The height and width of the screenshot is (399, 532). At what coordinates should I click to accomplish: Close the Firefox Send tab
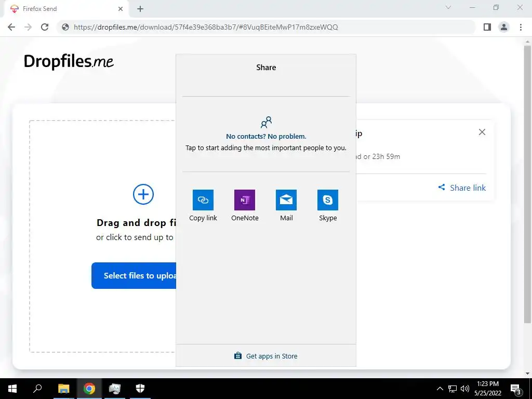coord(121,9)
